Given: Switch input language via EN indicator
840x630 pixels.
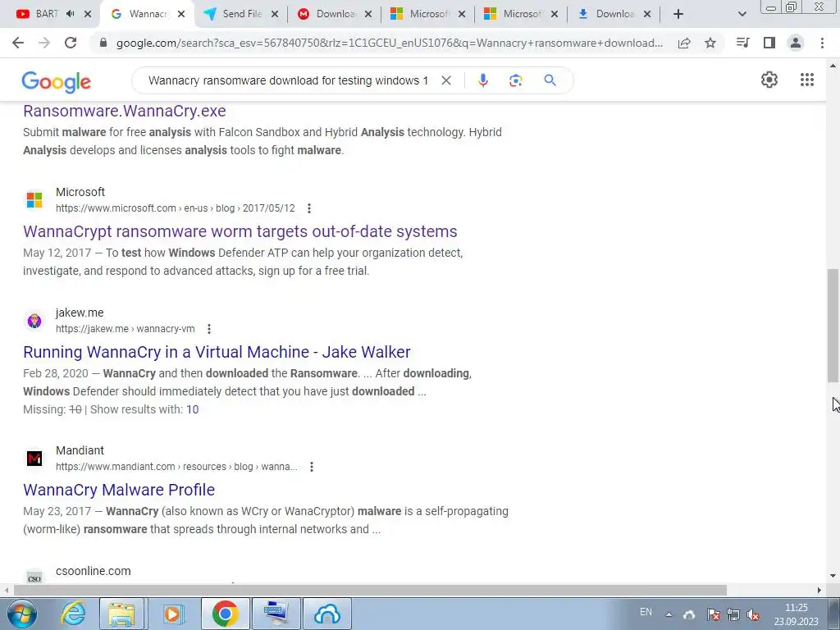Looking at the screenshot, I should coord(646,612).
